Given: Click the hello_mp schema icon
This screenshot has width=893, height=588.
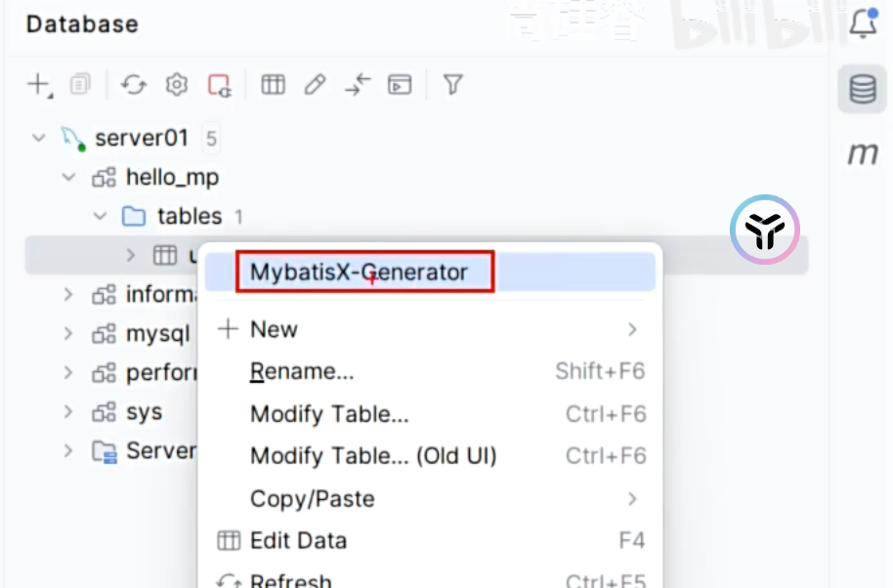Looking at the screenshot, I should point(105,178).
